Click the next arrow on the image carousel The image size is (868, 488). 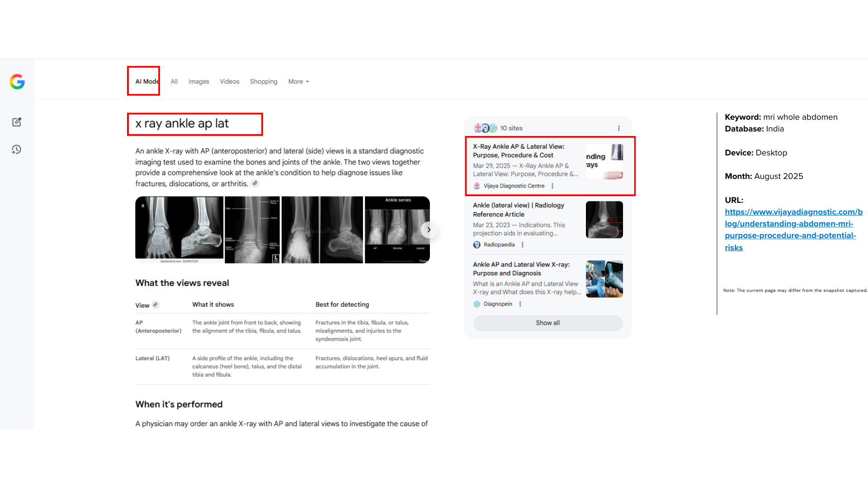point(429,230)
